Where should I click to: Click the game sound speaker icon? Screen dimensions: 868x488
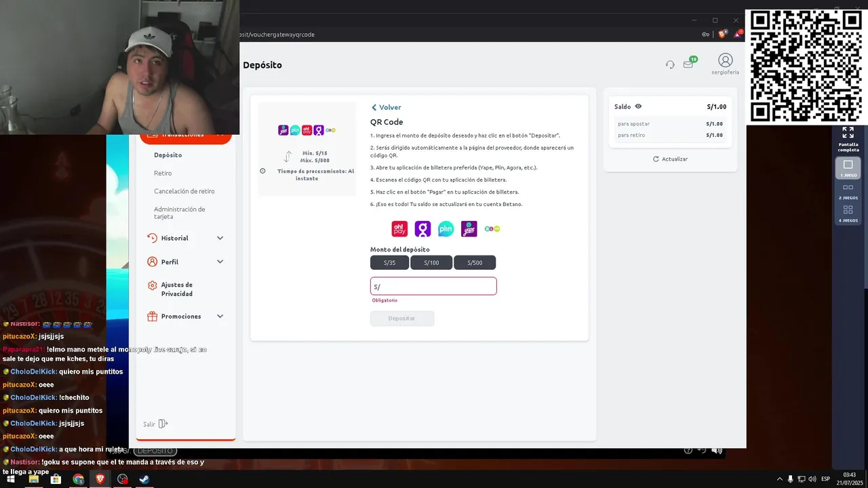[717, 450]
